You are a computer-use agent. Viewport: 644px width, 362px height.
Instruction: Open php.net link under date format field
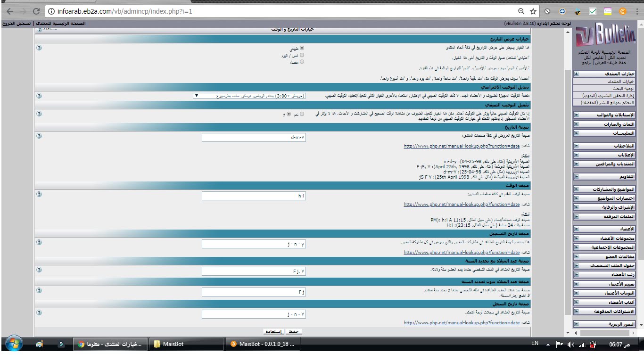coord(462,146)
